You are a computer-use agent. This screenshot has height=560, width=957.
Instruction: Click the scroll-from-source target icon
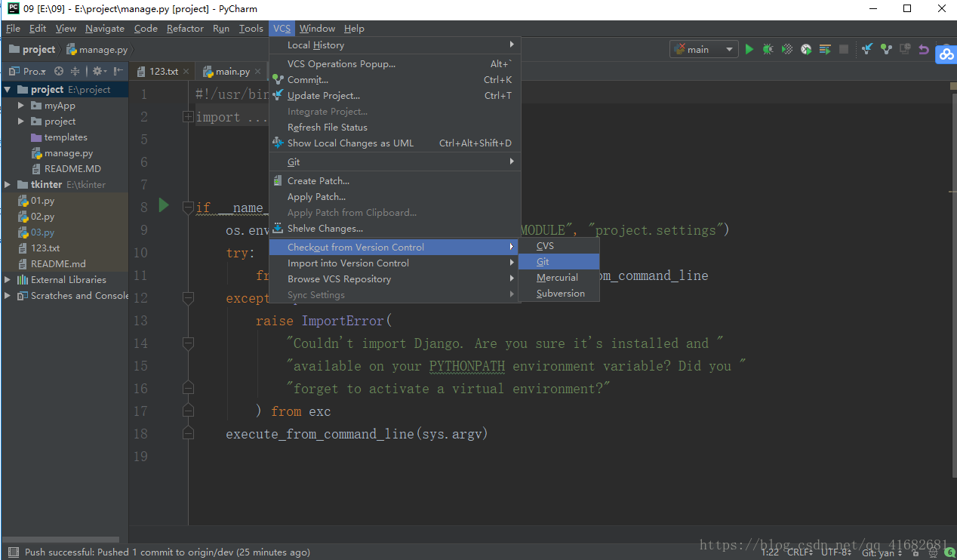59,71
